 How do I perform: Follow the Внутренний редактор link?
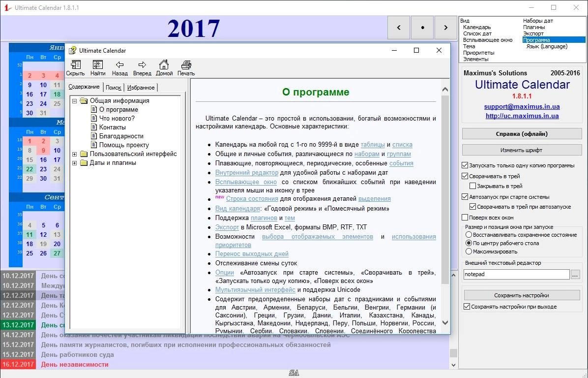247,173
